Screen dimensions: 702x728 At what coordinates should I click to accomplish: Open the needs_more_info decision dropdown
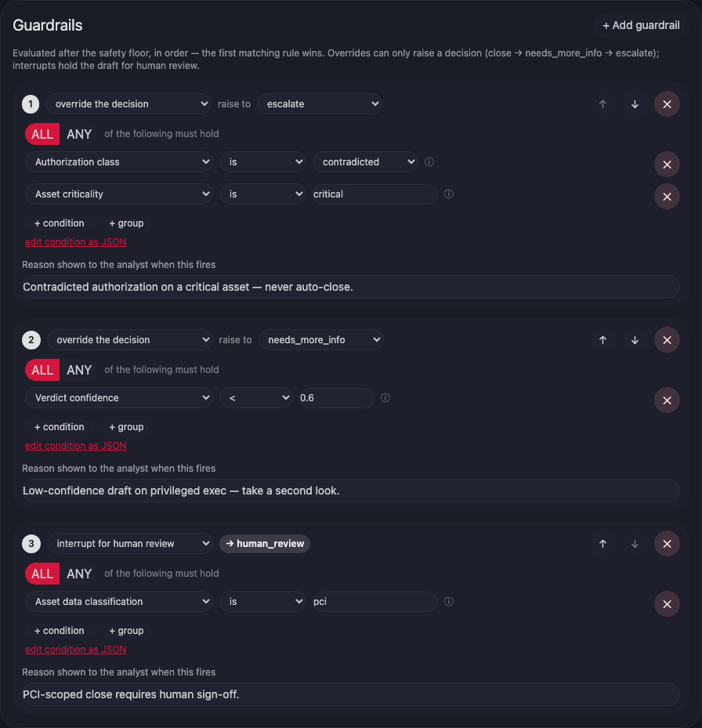pyautogui.click(x=320, y=340)
